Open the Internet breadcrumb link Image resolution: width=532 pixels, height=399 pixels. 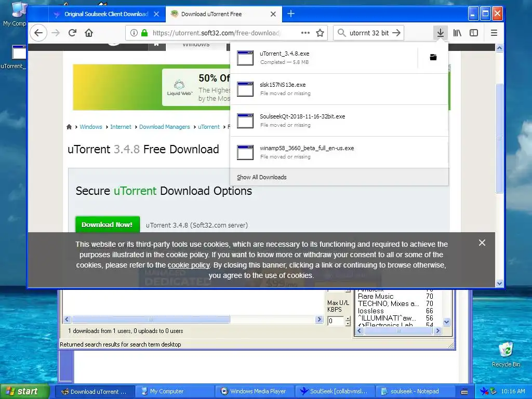click(121, 127)
